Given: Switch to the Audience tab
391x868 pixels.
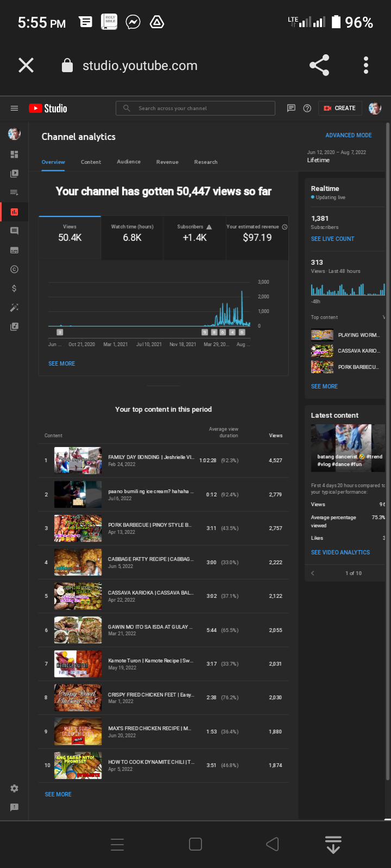Looking at the screenshot, I should pyautogui.click(x=129, y=162).
